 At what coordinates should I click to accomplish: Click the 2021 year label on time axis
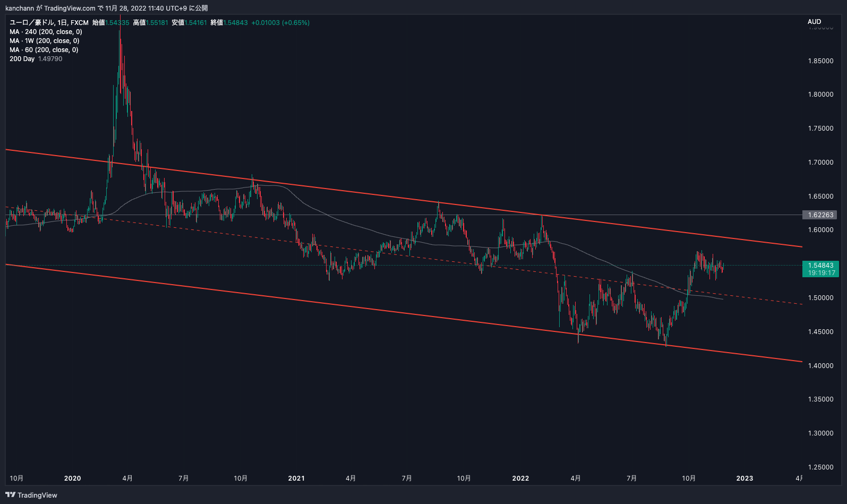[296, 479]
